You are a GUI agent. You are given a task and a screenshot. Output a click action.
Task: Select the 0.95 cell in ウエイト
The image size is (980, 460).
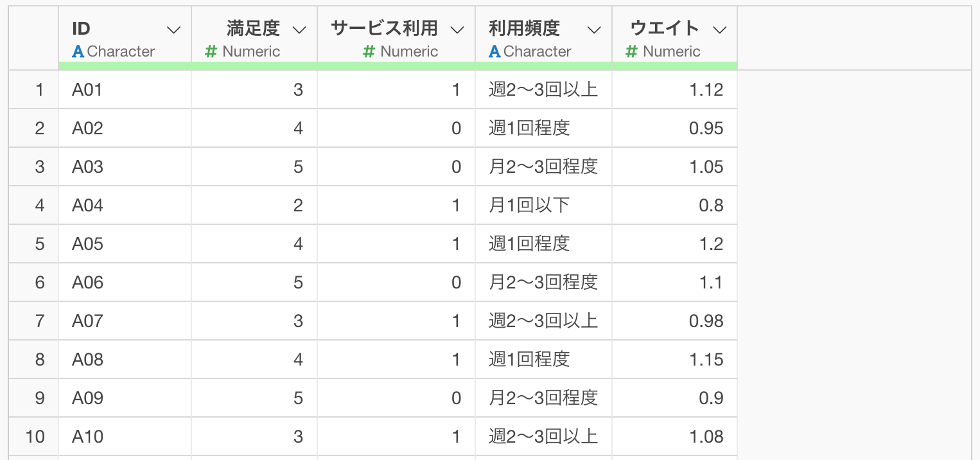pyautogui.click(x=706, y=128)
